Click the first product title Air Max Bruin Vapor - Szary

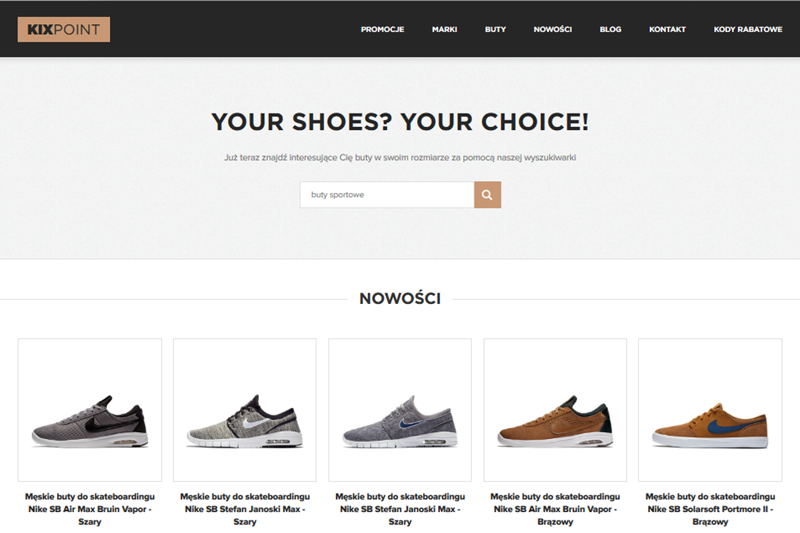[90, 509]
